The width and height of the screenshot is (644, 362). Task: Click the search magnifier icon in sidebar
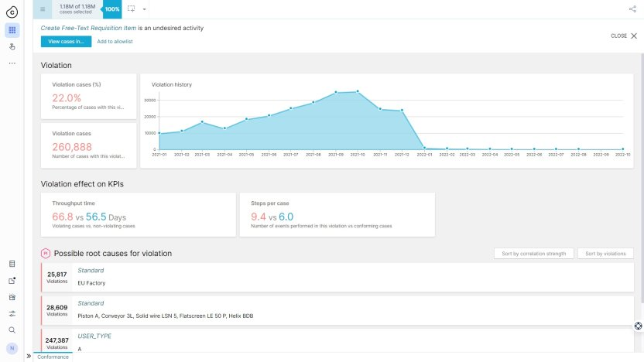tap(12, 330)
